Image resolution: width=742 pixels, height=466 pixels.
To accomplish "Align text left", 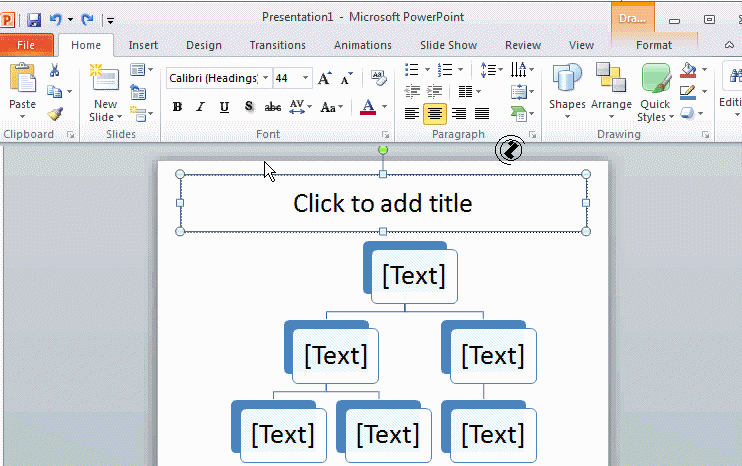I will (x=412, y=114).
